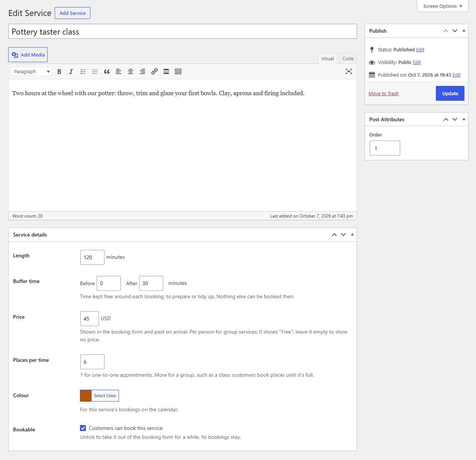
Task: Click the Length minutes field
Action: tap(92, 257)
